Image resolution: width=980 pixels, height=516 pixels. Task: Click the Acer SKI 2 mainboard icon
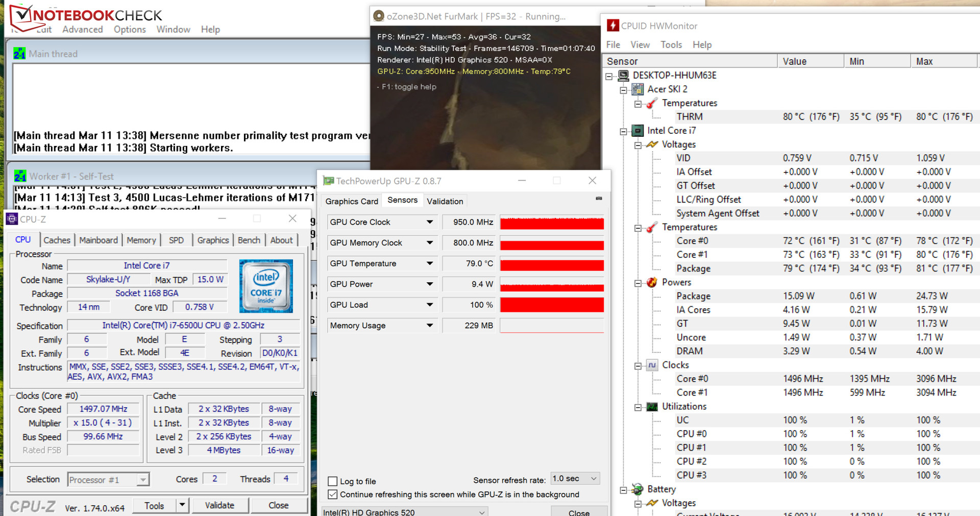(638, 89)
